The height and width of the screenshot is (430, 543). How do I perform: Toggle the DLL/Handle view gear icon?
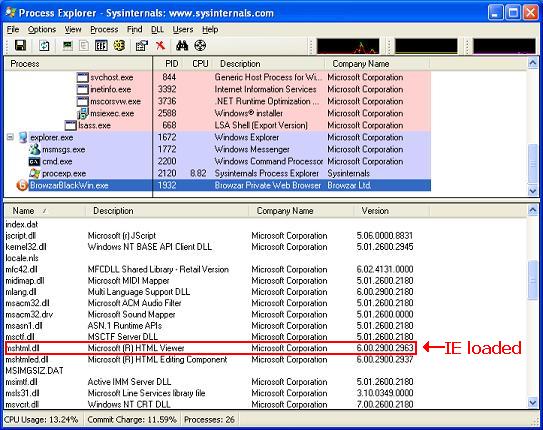119,45
